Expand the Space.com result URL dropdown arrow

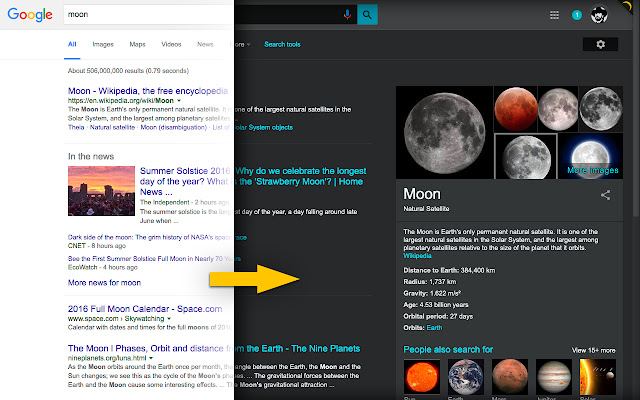tap(168, 315)
